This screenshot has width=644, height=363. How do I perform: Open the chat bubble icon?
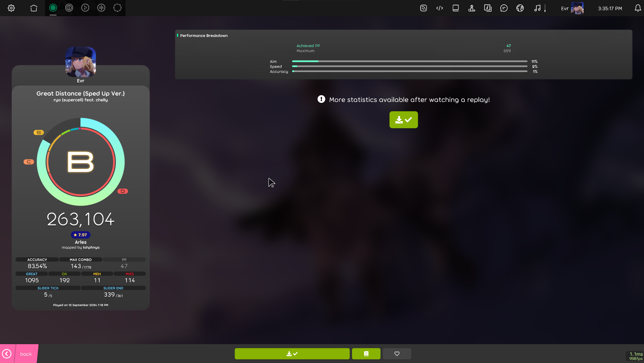pos(504,8)
